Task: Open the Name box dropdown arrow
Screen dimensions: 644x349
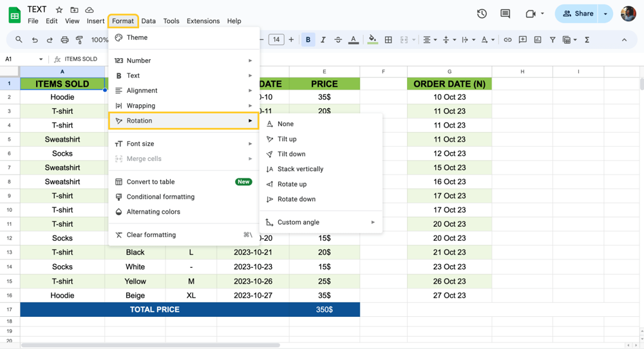Action: click(41, 59)
